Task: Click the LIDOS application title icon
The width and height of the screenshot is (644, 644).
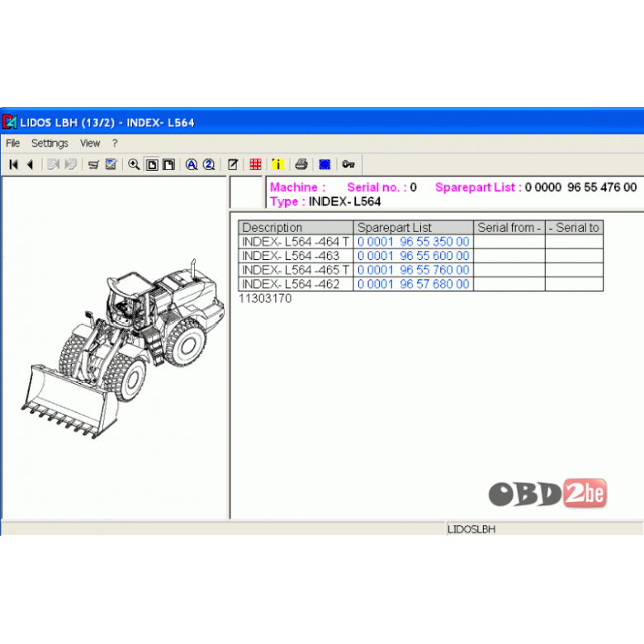Action: click(x=10, y=122)
